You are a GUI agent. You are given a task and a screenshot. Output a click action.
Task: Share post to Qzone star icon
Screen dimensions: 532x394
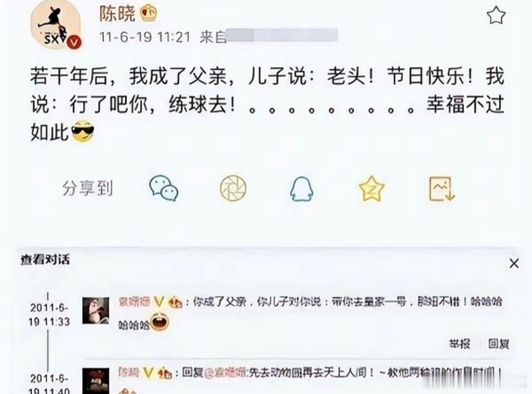[x=372, y=189]
